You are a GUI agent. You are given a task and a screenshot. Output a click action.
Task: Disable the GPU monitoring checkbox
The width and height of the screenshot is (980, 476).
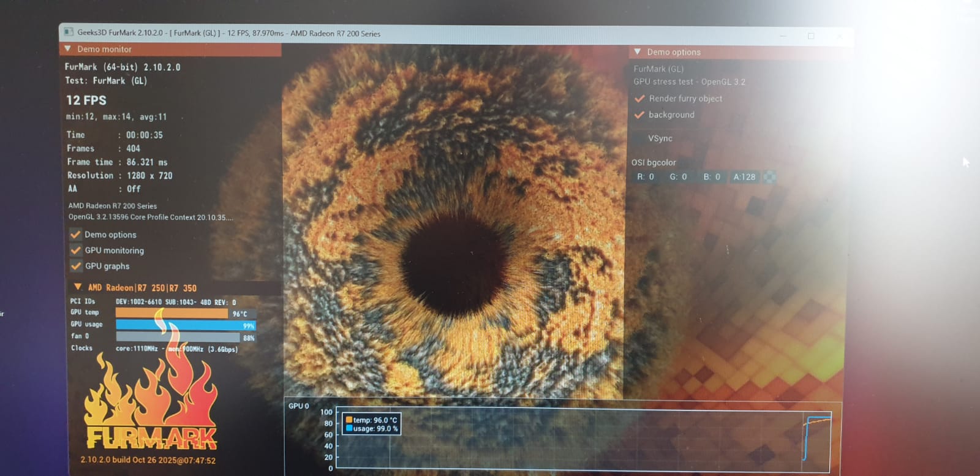(x=76, y=251)
